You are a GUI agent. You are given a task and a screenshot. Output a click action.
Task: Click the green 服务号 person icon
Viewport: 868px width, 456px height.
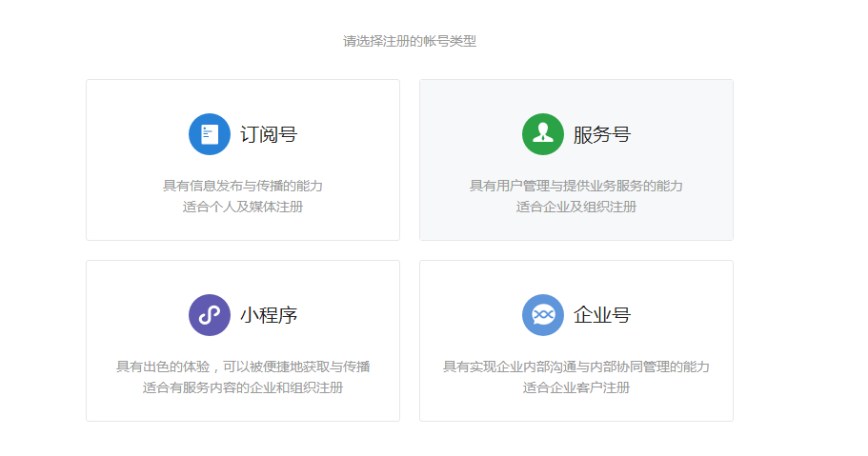tap(542, 134)
